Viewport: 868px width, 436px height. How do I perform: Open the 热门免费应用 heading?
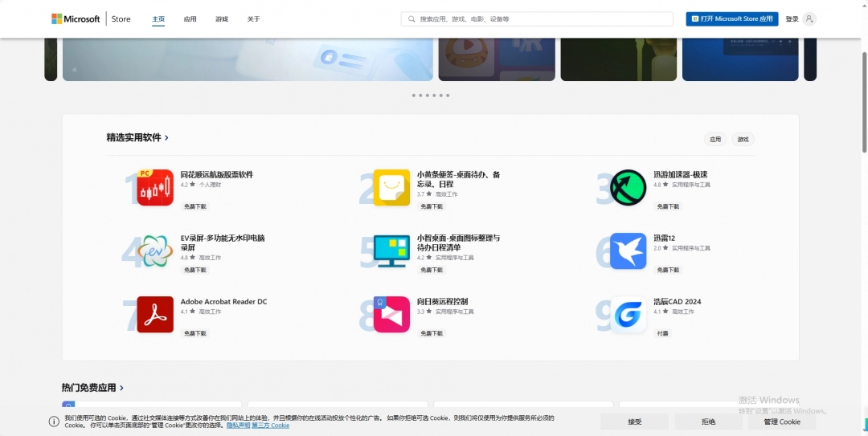(88, 388)
